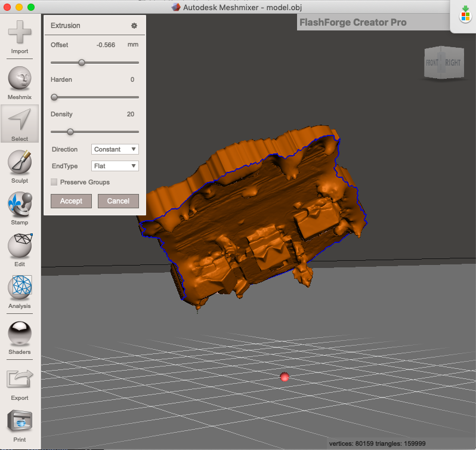The width and height of the screenshot is (476, 450).
Task: Open the Shaders panel
Action: pos(20,338)
